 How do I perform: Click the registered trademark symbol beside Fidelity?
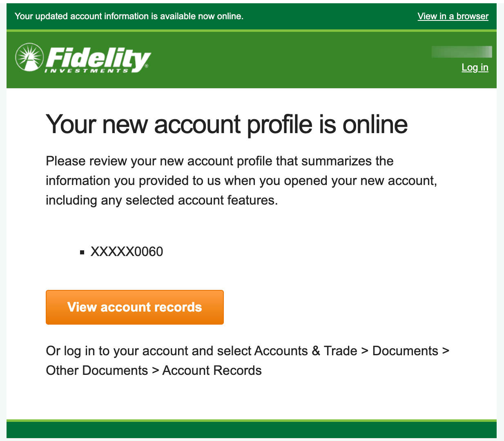[147, 66]
